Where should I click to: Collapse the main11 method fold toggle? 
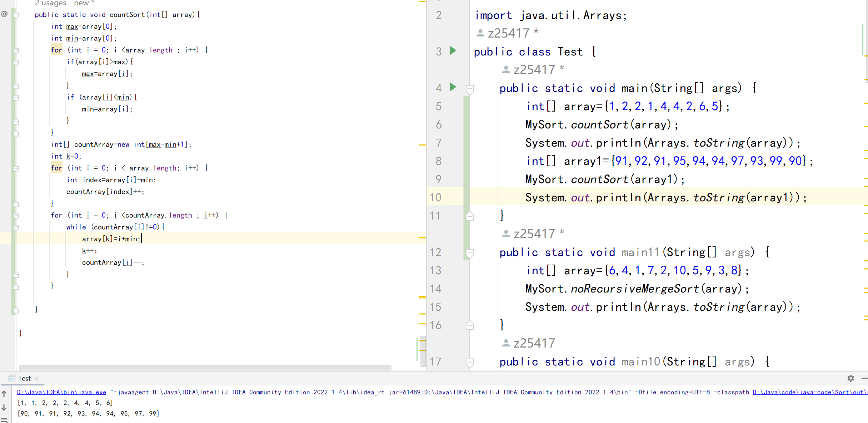470,252
